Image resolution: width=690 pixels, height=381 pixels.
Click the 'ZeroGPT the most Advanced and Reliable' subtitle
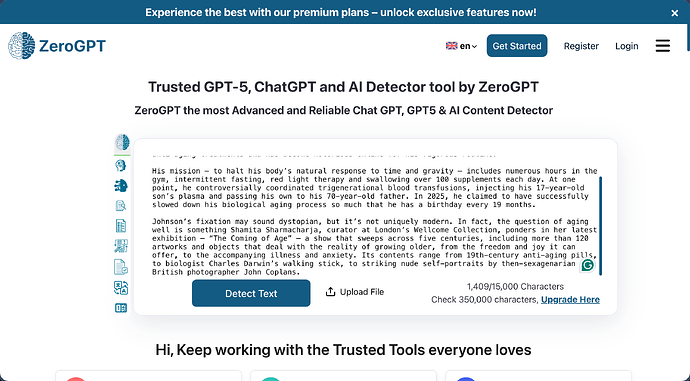tap(343, 110)
